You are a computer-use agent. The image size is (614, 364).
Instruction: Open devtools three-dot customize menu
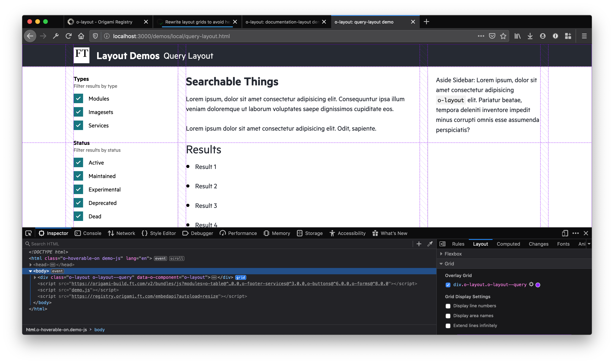pyautogui.click(x=575, y=233)
